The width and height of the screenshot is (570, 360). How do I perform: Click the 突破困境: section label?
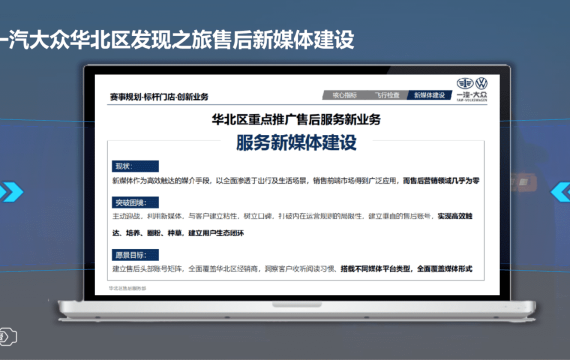point(135,203)
